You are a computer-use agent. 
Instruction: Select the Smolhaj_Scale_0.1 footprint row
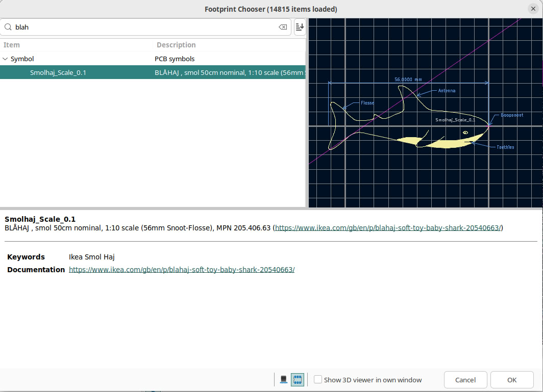153,72
